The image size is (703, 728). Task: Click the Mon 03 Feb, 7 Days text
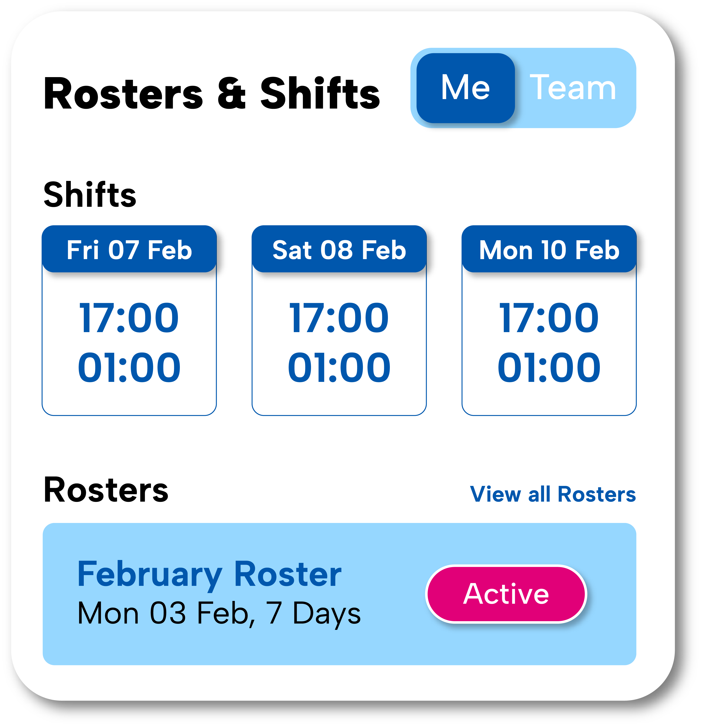[x=219, y=613]
